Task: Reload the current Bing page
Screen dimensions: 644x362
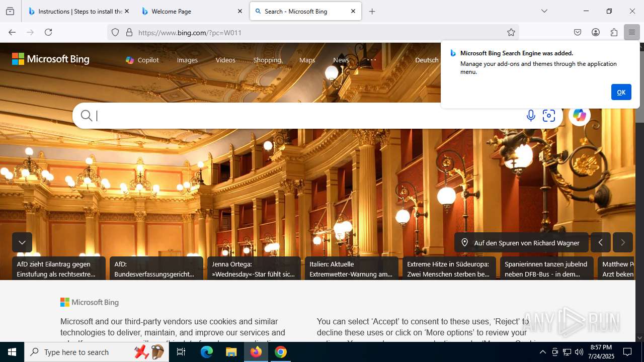Action: pyautogui.click(x=48, y=32)
